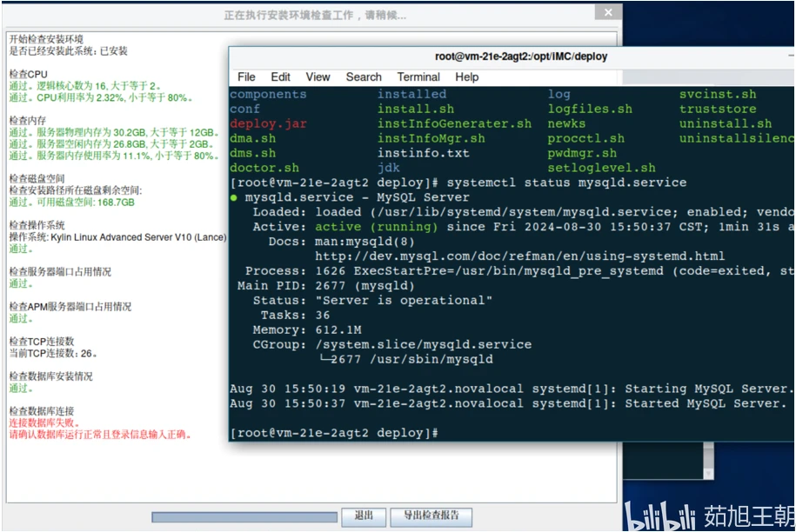Select the 检查APM服务器端口占用情况 heading
The image size is (796, 532).
[x=70, y=307]
